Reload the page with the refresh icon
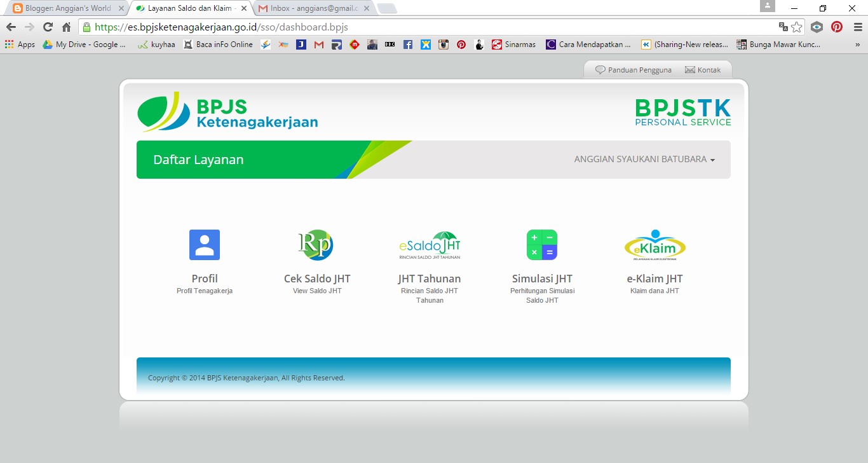 coord(48,27)
